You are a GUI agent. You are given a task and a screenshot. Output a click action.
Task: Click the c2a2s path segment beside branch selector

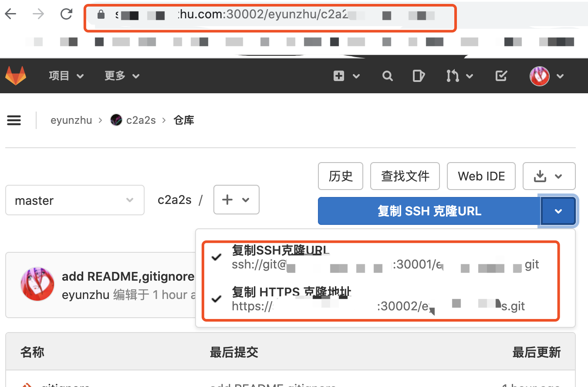click(175, 200)
